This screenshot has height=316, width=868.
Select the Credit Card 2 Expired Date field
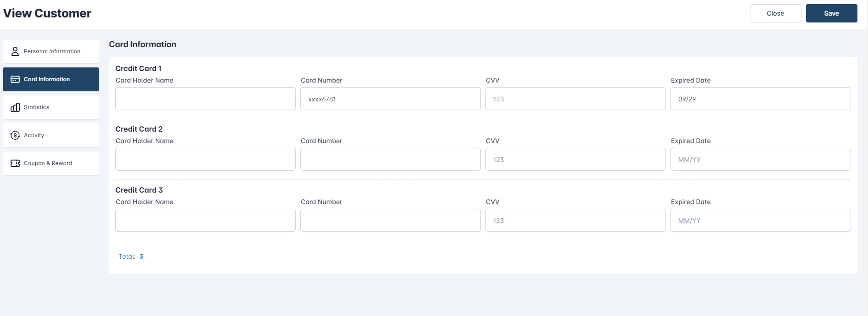[761, 159]
